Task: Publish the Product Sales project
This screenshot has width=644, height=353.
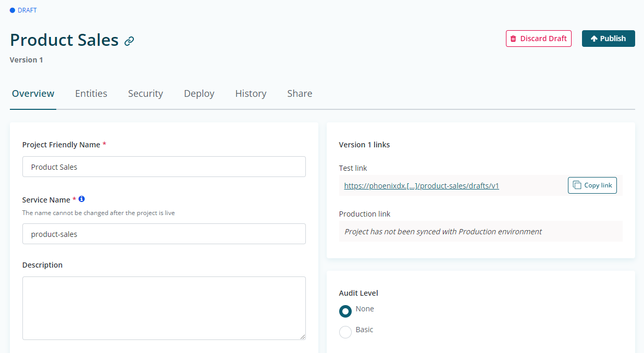Action: click(x=608, y=39)
